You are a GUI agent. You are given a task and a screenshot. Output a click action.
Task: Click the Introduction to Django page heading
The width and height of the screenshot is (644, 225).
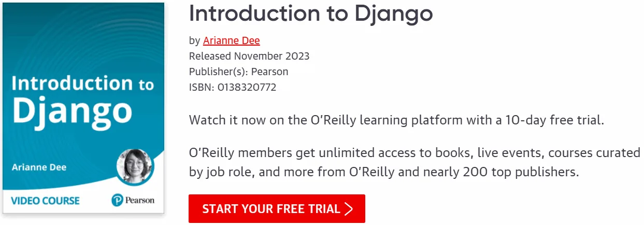click(311, 13)
